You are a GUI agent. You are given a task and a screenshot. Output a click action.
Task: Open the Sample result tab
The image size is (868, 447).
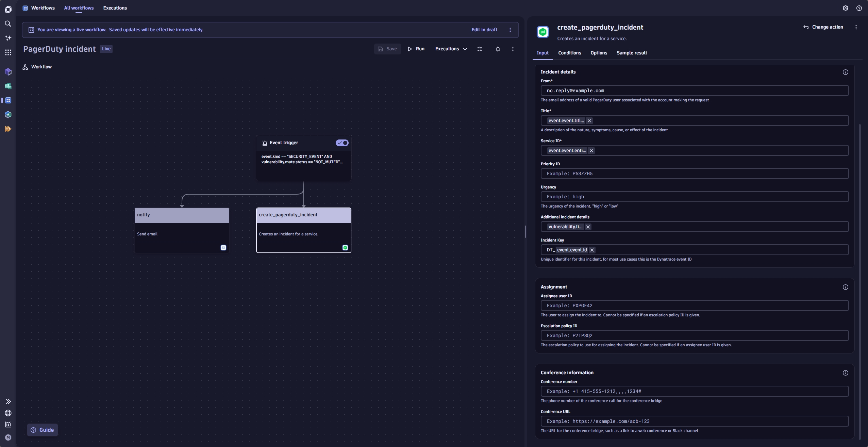click(x=632, y=53)
